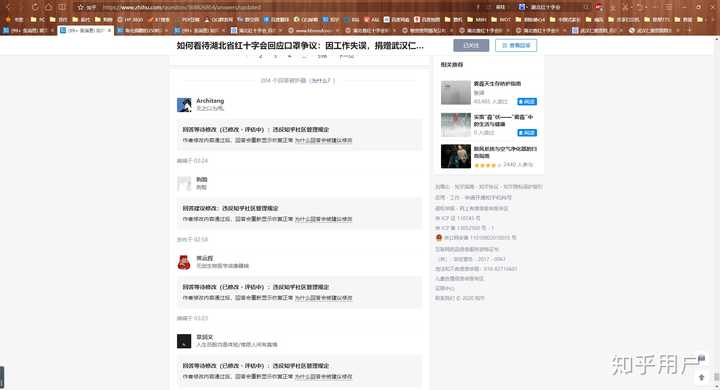Viewport: 720px width, 390px height.
Task: Open the fourth answerer's dark avatar
Action: pyautogui.click(x=184, y=341)
